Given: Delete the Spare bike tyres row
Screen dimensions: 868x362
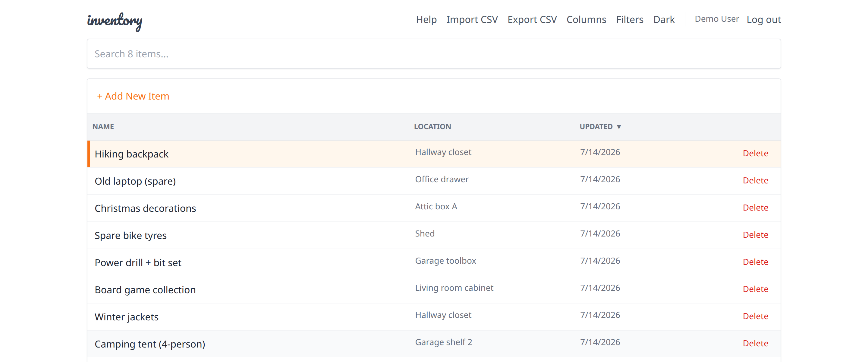Looking at the screenshot, I should click(x=756, y=235).
